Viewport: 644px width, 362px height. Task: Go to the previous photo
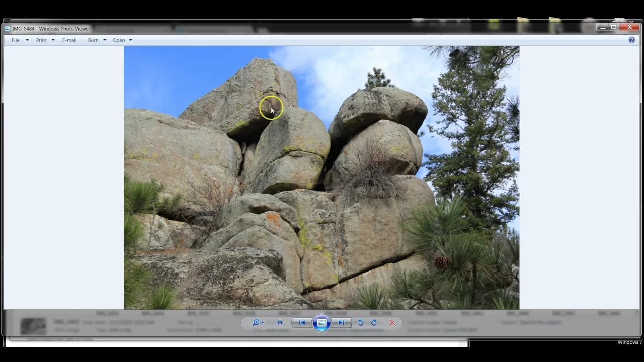click(302, 323)
